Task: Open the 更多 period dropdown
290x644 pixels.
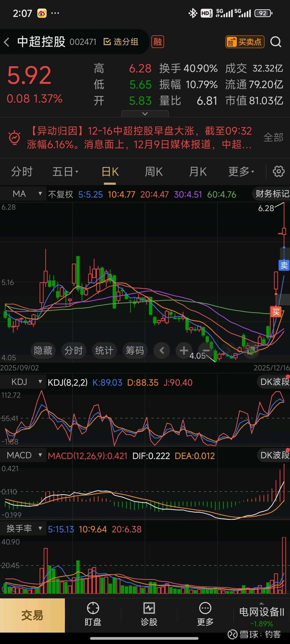Action: tap(241, 171)
